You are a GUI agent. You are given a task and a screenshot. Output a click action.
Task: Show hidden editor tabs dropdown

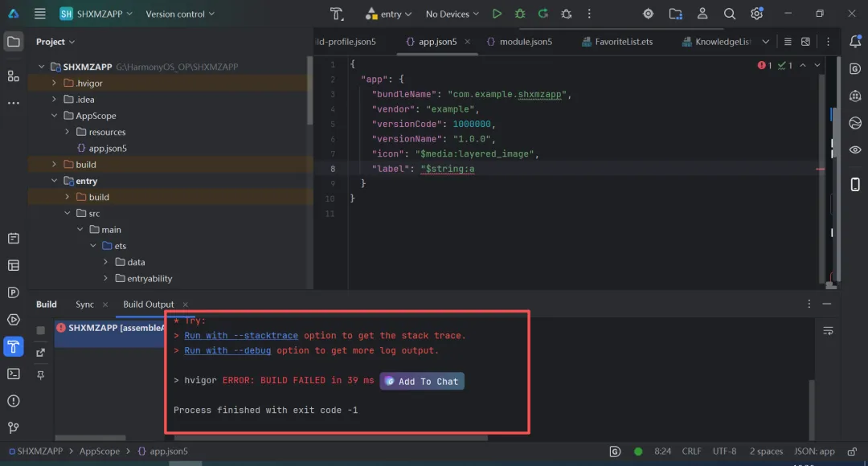pyautogui.click(x=766, y=42)
